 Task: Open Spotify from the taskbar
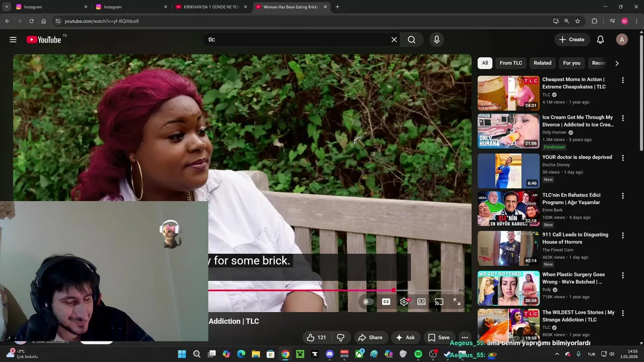pyautogui.click(x=418, y=354)
